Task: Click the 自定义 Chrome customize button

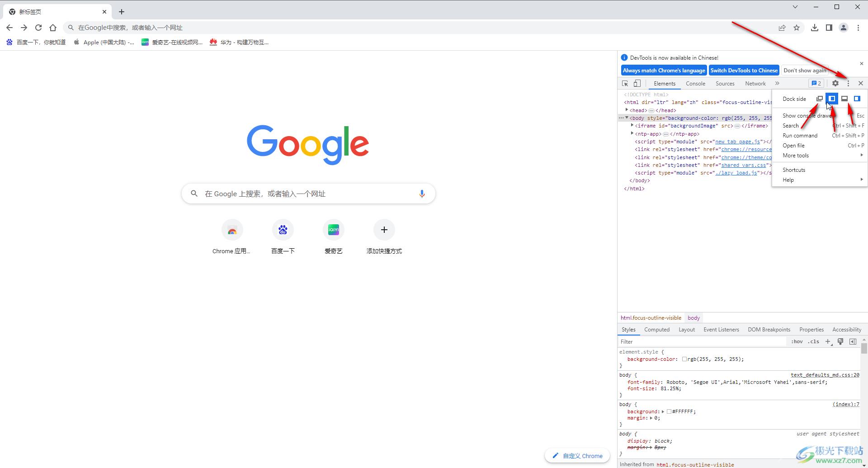Action: point(577,456)
